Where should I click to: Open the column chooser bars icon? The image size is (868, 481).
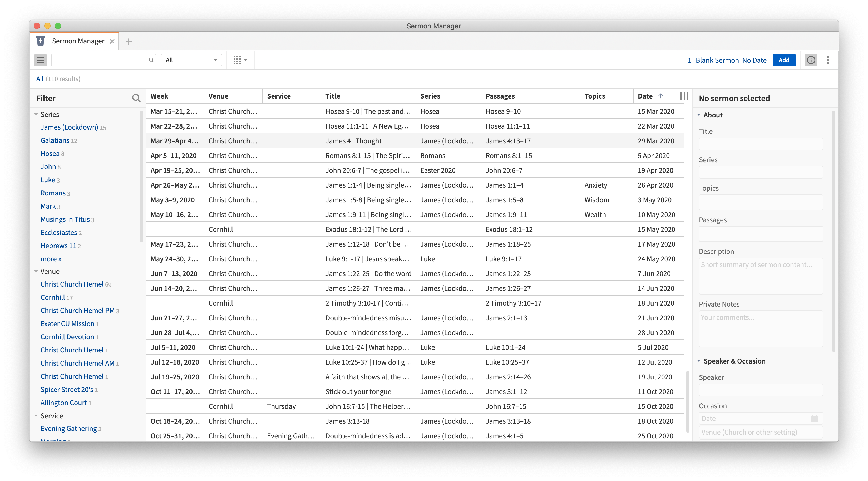click(684, 96)
